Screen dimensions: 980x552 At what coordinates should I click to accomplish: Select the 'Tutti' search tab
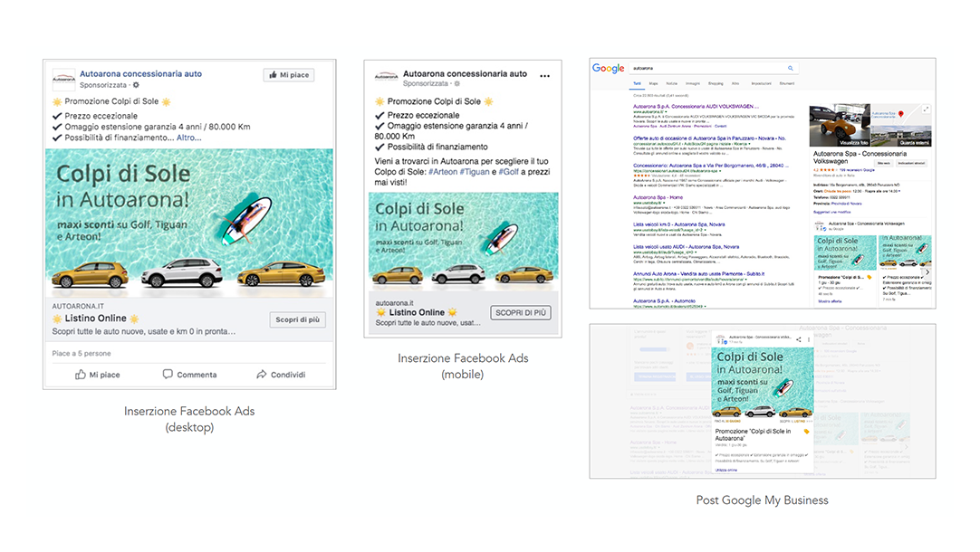[x=637, y=83]
